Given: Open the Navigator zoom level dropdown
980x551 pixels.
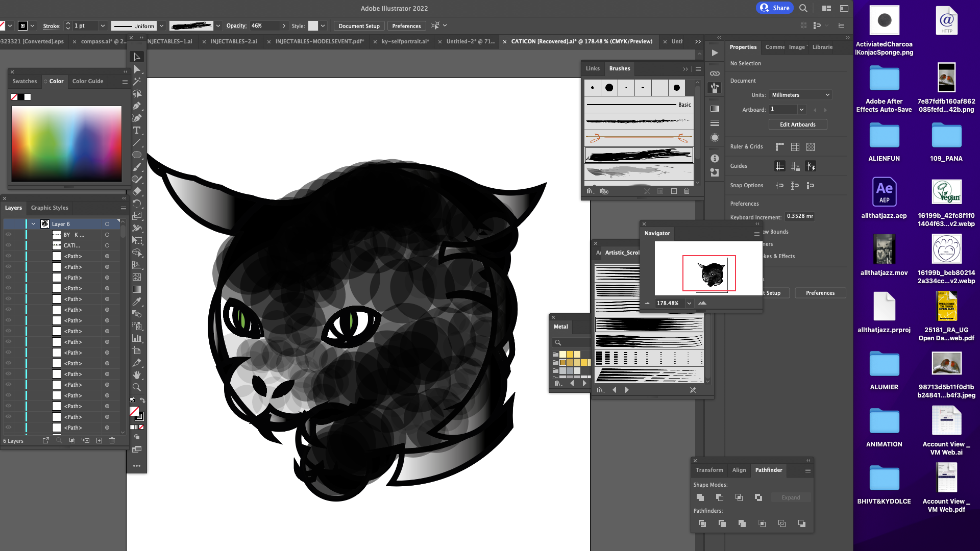Looking at the screenshot, I should coord(689,303).
